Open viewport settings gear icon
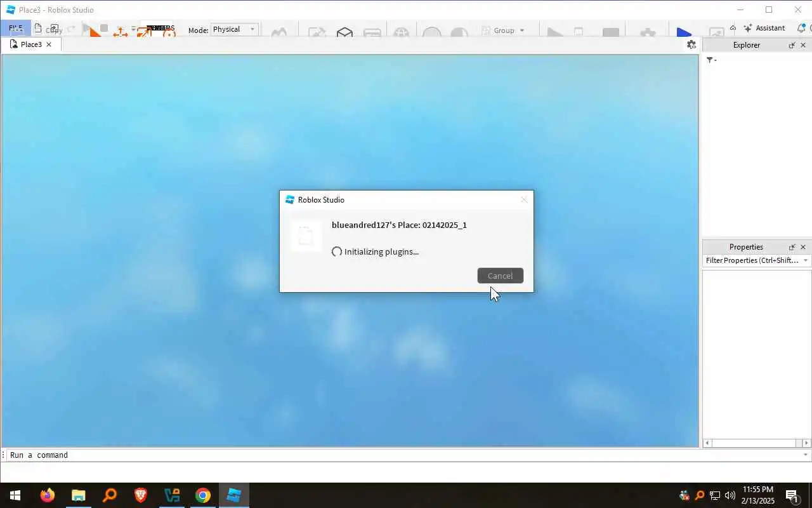 [x=691, y=44]
